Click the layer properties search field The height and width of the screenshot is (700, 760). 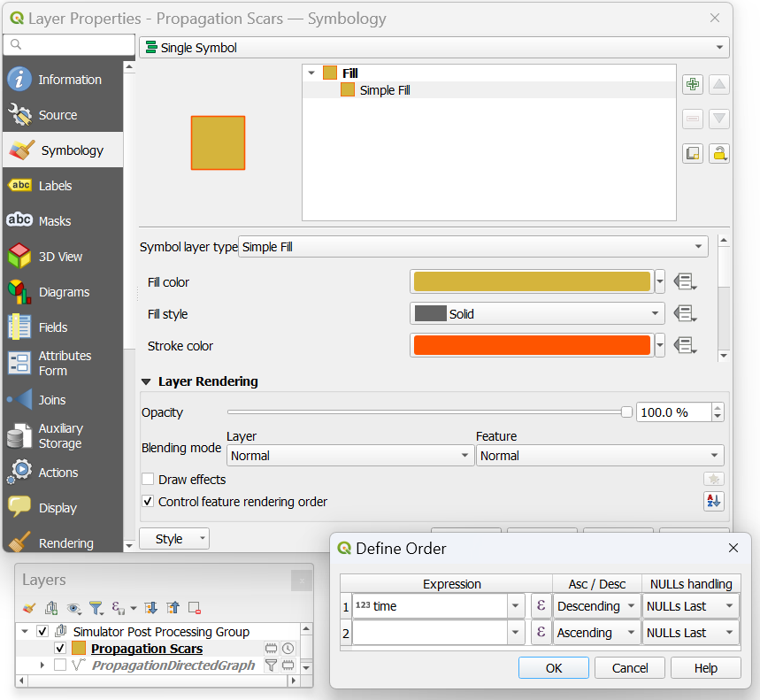coord(69,44)
